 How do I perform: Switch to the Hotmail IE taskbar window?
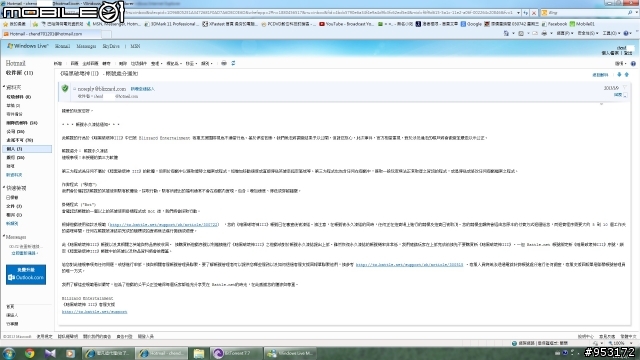click(161, 353)
